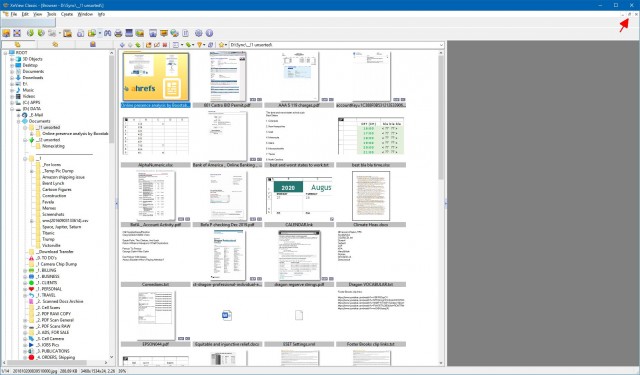Open the Tools menu
Screen dimensions: 640x375
[x=51, y=14]
